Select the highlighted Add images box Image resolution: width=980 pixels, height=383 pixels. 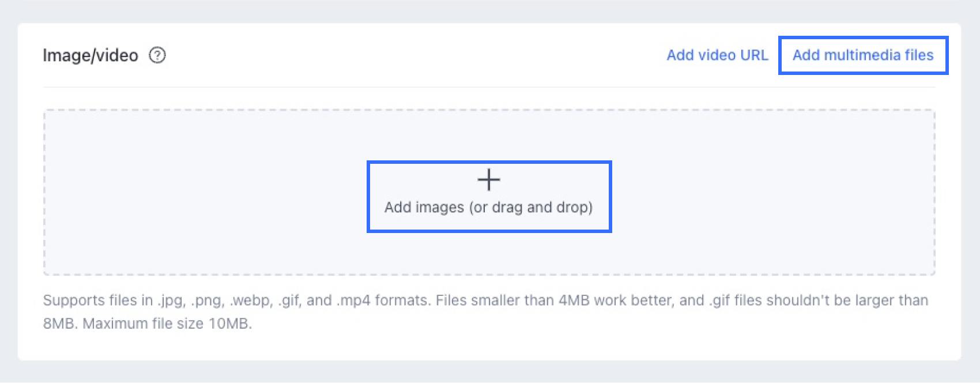(489, 197)
